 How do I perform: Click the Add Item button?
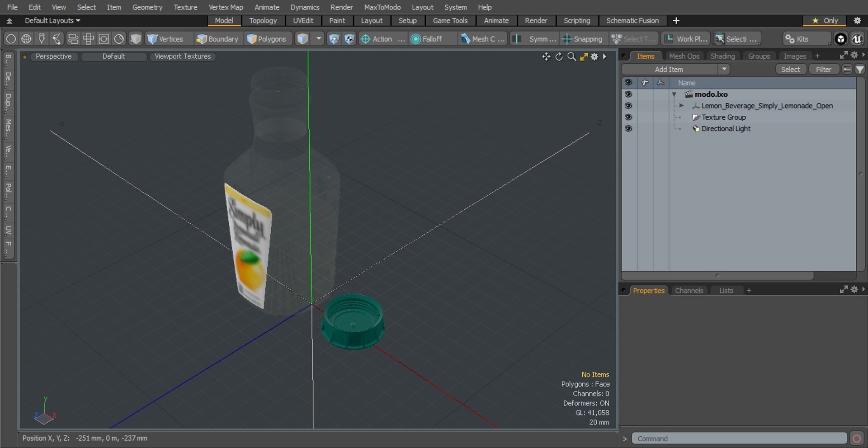pyautogui.click(x=669, y=69)
